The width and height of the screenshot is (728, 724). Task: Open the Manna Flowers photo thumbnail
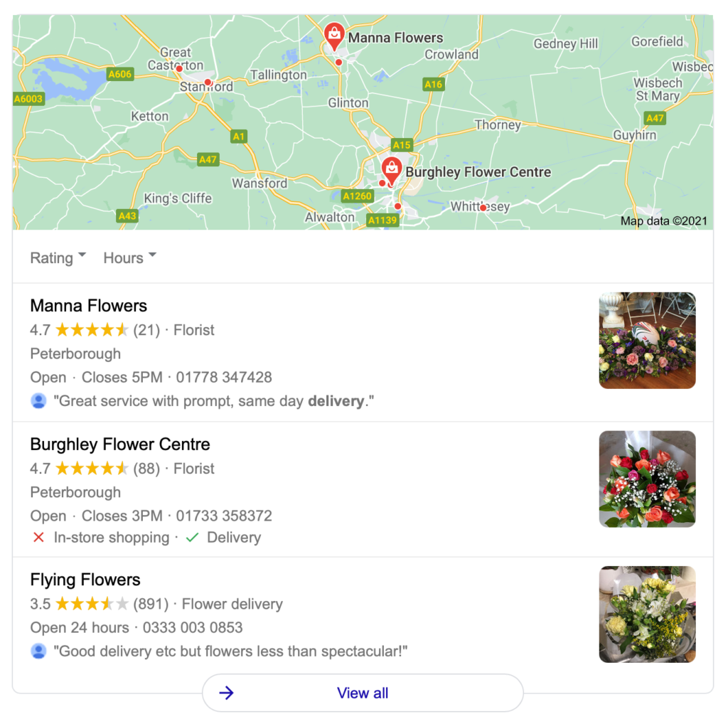[647, 341]
